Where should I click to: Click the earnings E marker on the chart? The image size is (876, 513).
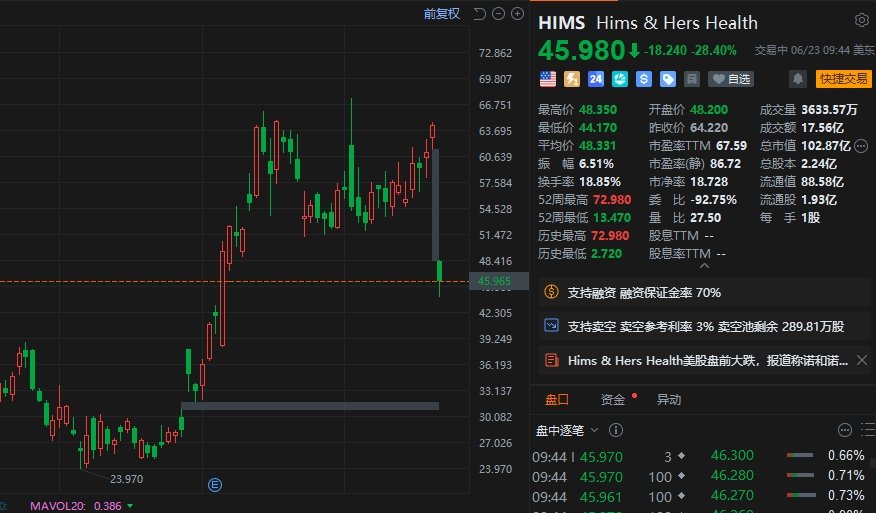pos(215,485)
